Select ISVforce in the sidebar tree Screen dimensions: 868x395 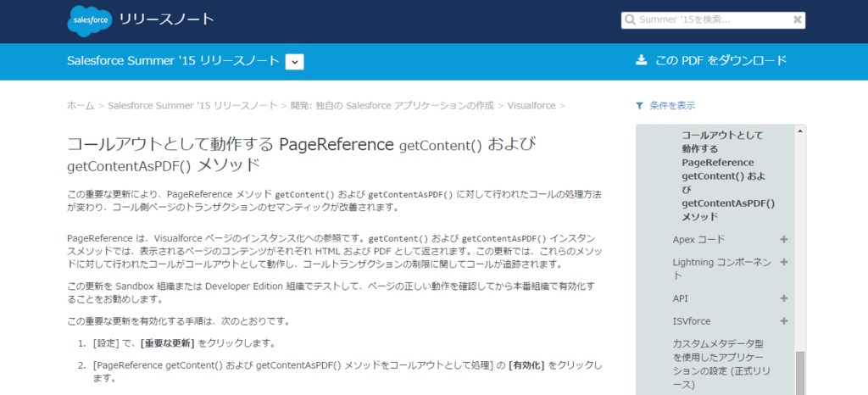click(x=692, y=321)
